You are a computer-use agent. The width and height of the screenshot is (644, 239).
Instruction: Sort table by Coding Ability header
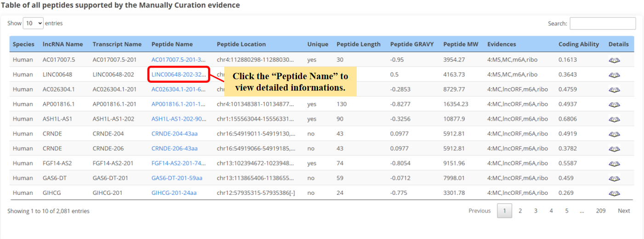[579, 45]
